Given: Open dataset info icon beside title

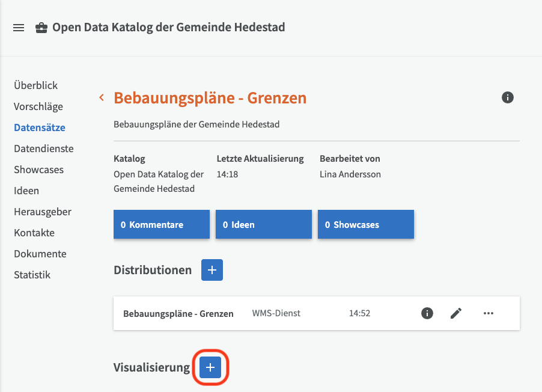Looking at the screenshot, I should click(508, 97).
